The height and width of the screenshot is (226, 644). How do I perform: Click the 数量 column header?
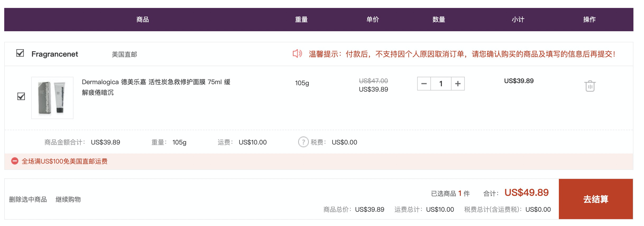point(439,20)
